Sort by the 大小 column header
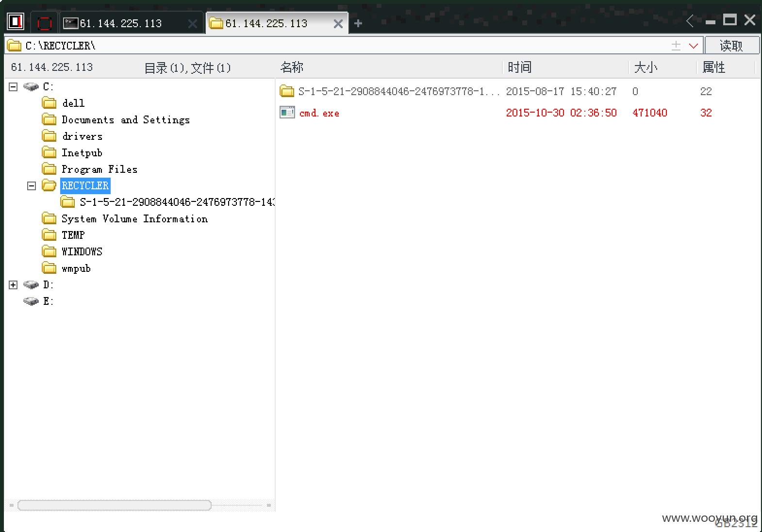This screenshot has height=532, width=762. point(646,67)
